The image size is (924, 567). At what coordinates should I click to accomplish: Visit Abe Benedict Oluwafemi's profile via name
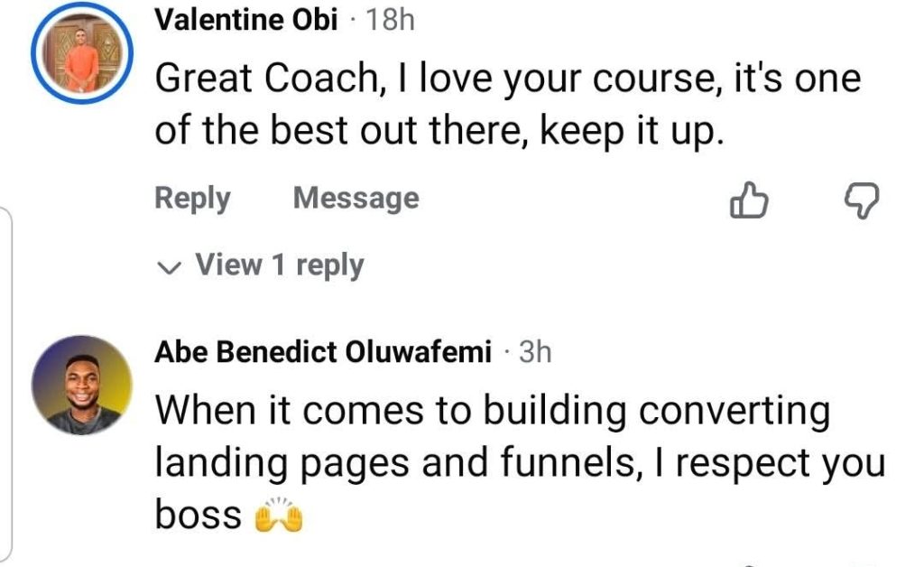pyautogui.click(x=323, y=352)
